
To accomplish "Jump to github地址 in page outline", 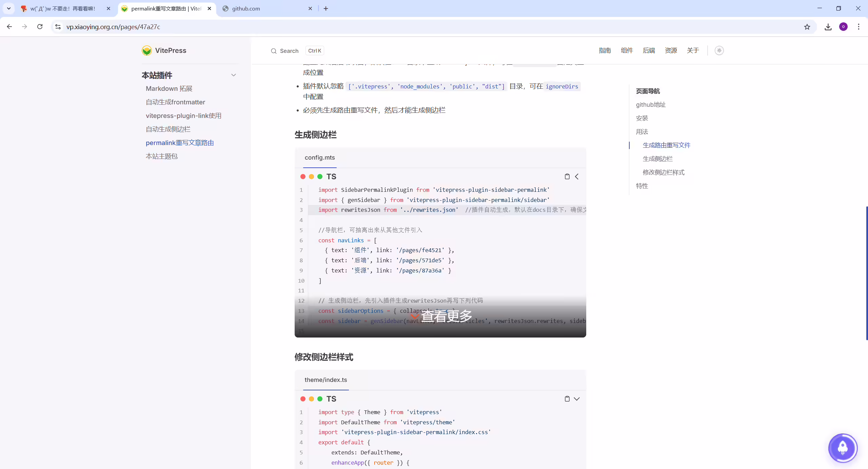I will point(651,105).
